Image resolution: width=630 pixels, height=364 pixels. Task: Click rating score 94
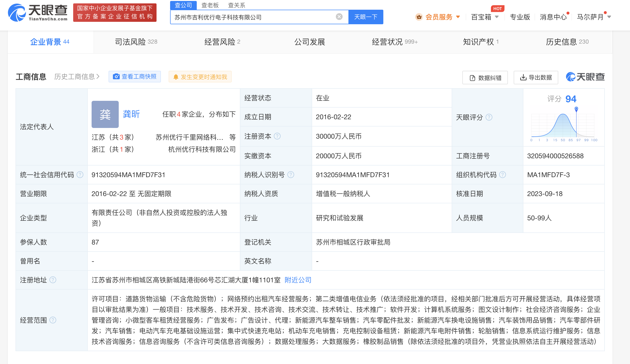click(x=571, y=99)
